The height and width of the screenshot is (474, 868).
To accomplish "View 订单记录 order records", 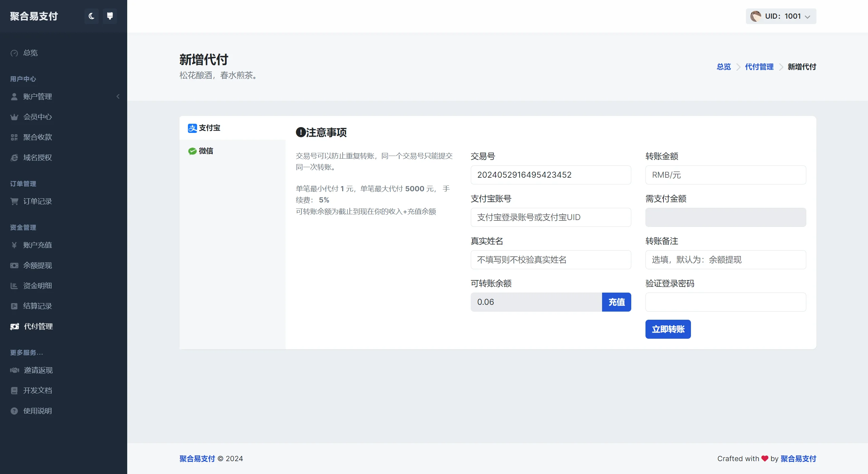I will point(37,201).
